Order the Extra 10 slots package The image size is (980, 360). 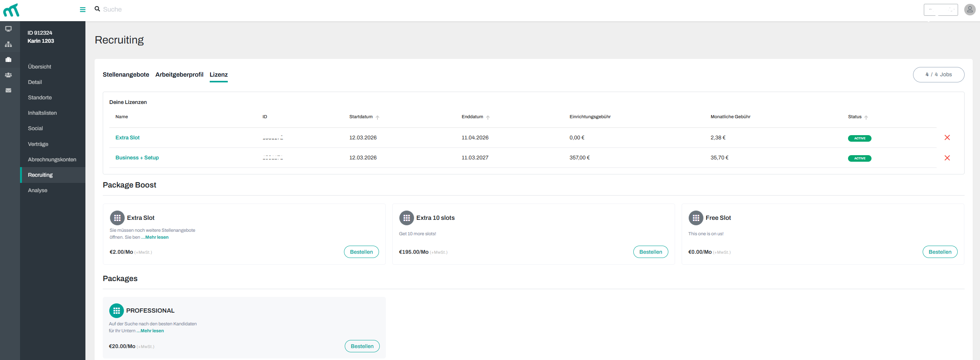tap(651, 252)
